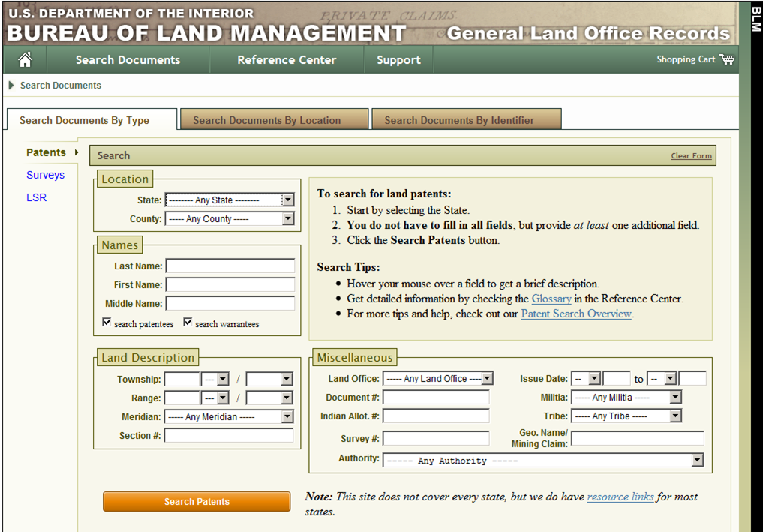
Task: Focus the Issue Date start year field
Action: [617, 379]
